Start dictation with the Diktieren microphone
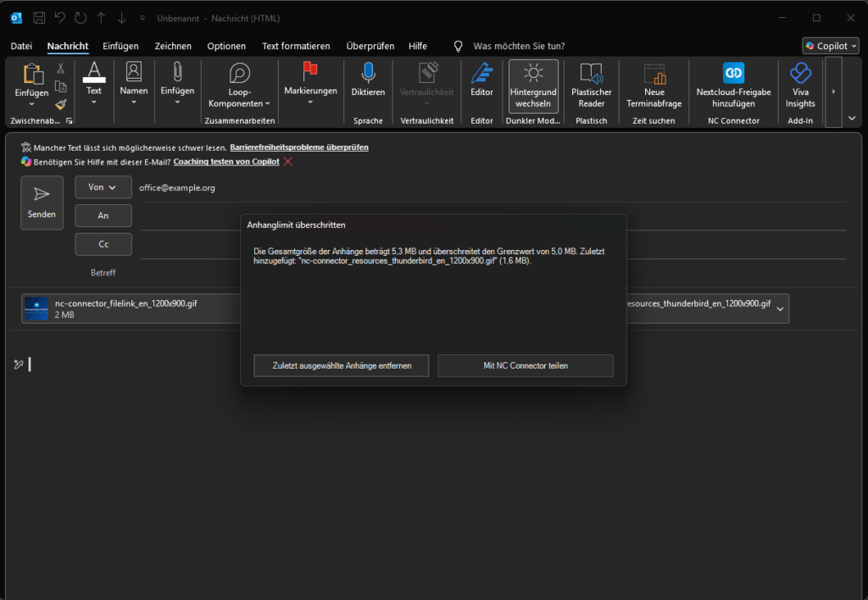This screenshot has height=600, width=868. point(368,81)
